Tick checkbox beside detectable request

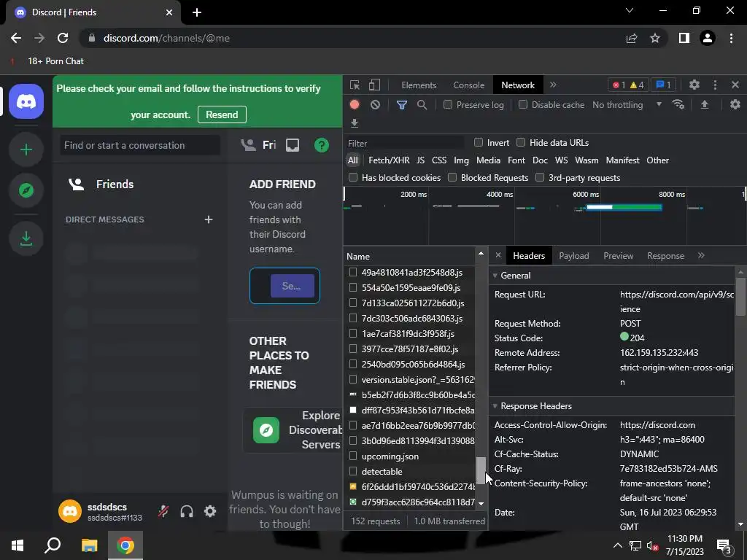pos(353,472)
